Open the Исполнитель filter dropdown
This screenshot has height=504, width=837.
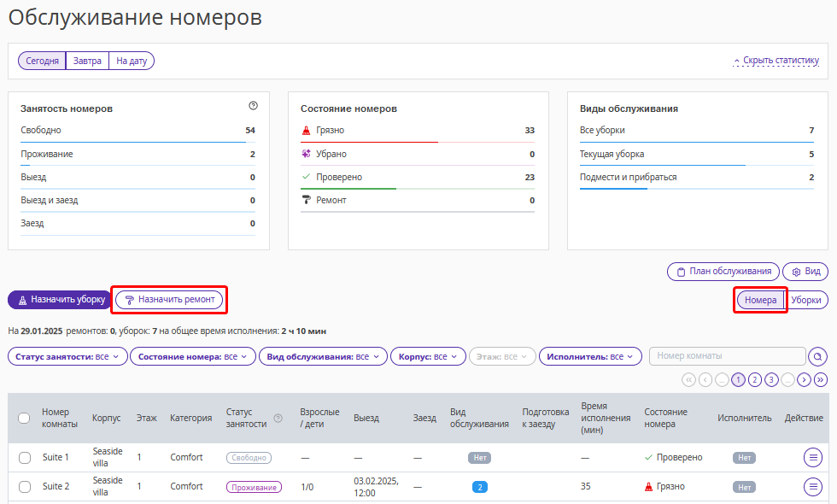pyautogui.click(x=590, y=357)
